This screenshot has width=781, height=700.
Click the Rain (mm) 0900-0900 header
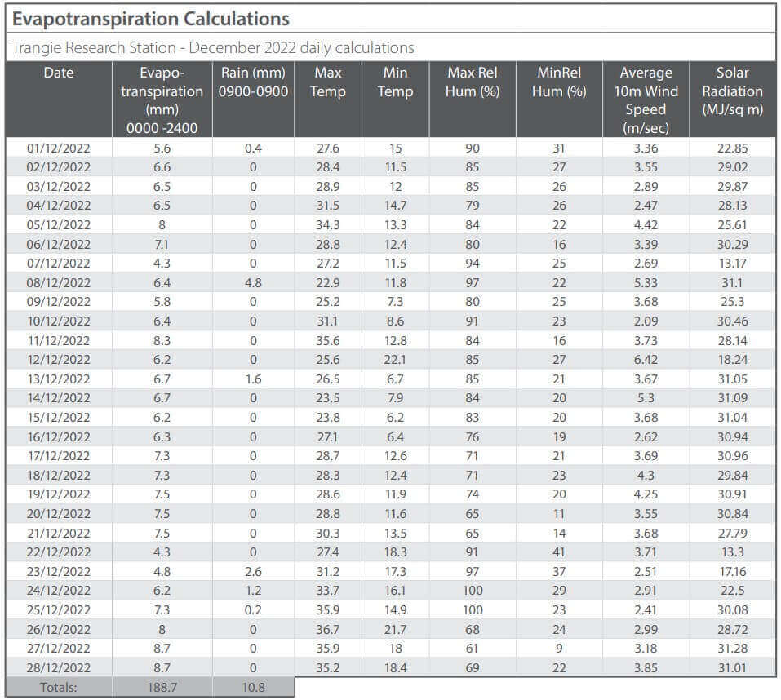253,82
